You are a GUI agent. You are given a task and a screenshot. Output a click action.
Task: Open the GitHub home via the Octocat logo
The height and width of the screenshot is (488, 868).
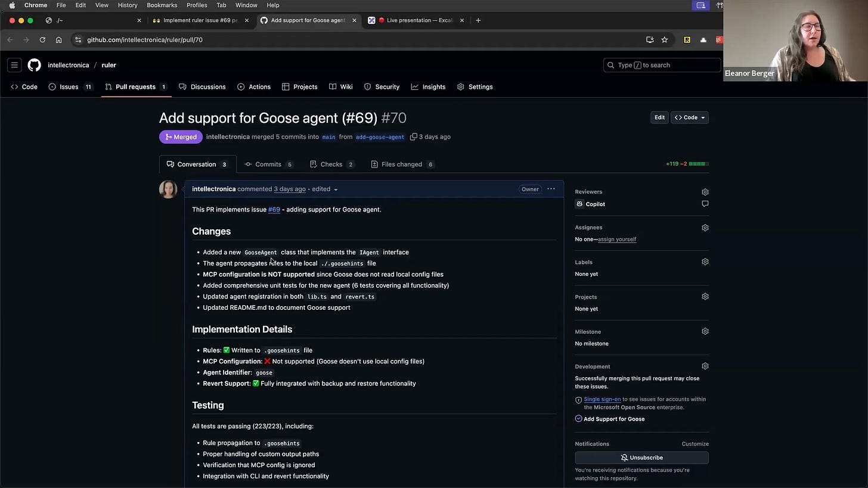[x=34, y=66]
